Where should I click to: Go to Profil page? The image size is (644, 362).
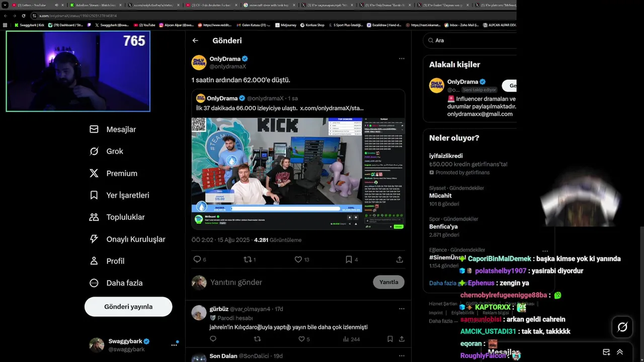[x=107, y=261]
